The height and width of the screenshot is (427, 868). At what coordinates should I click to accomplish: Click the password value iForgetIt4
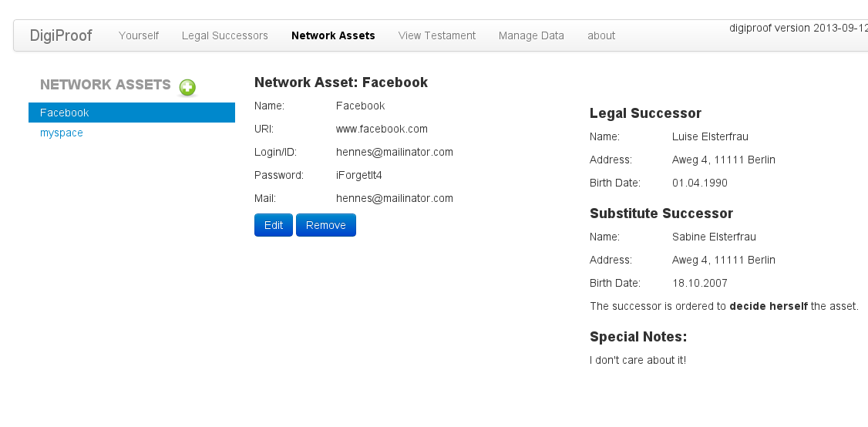pyautogui.click(x=359, y=175)
